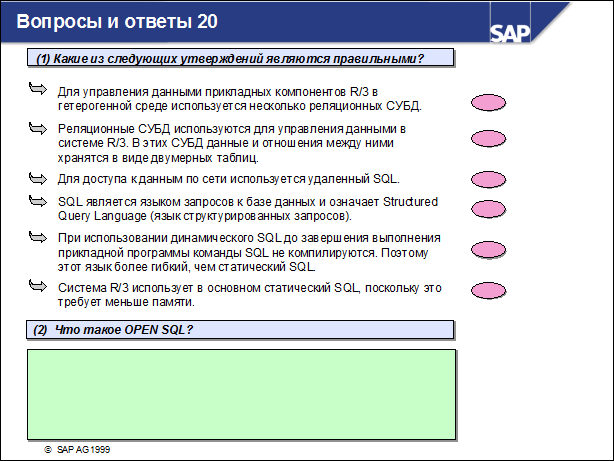The image size is (614, 461).
Task: Click arrow bullet beside static SQL memory statement
Action: tap(39, 288)
